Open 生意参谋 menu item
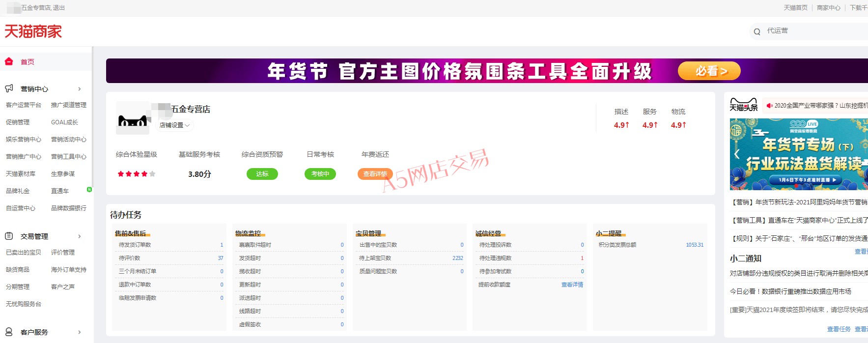This screenshot has height=343, width=868. click(x=63, y=173)
